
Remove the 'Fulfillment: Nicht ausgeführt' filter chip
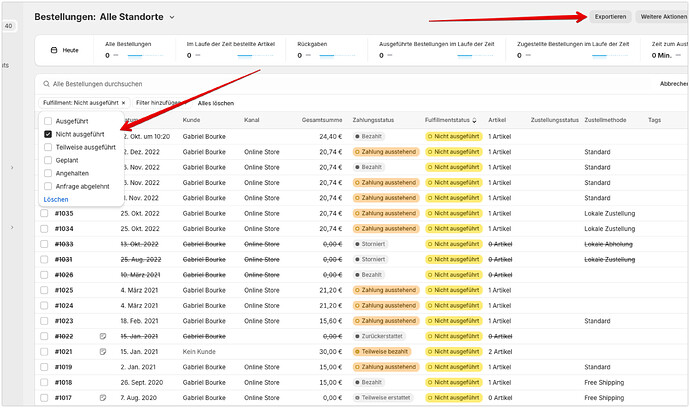123,103
